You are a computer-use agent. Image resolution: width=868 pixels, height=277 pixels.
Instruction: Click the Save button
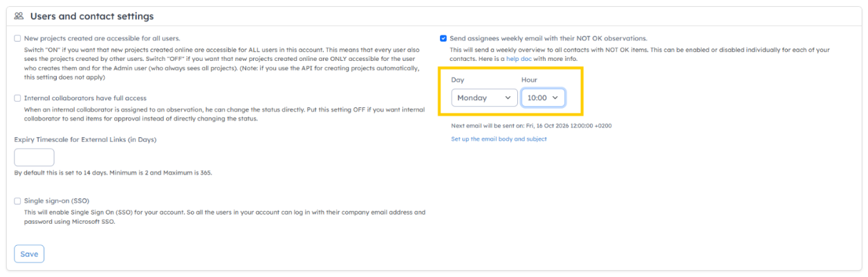click(x=29, y=254)
